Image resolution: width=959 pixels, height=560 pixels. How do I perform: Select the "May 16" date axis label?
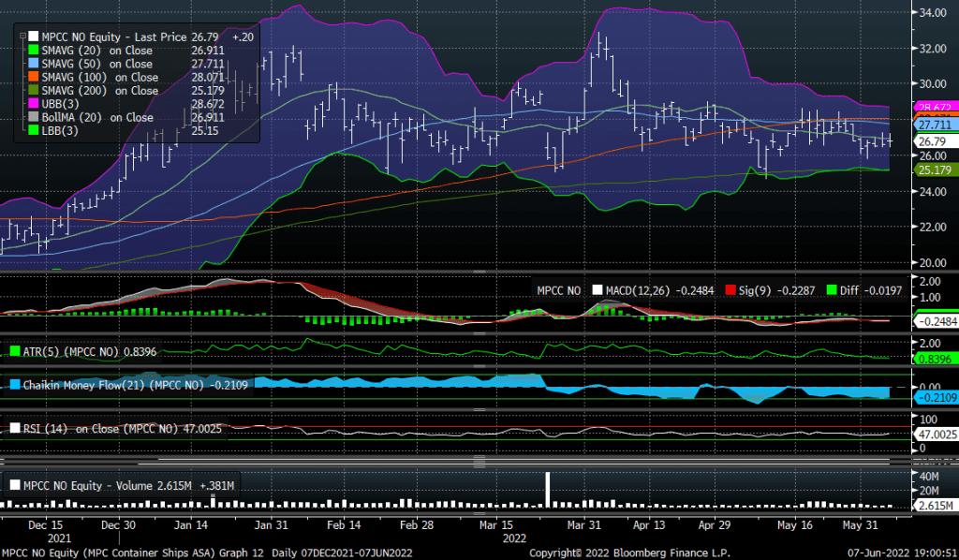795,524
